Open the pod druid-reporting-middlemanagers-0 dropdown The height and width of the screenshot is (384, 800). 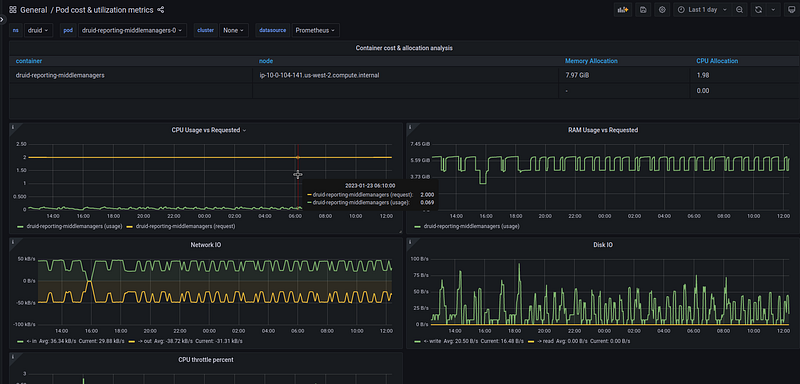pos(132,30)
